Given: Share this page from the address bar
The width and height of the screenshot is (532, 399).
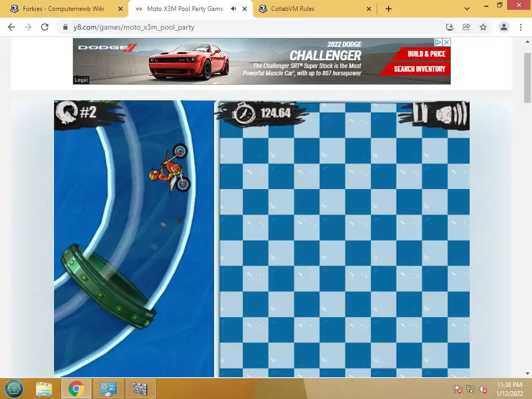Looking at the screenshot, I should pos(466,27).
